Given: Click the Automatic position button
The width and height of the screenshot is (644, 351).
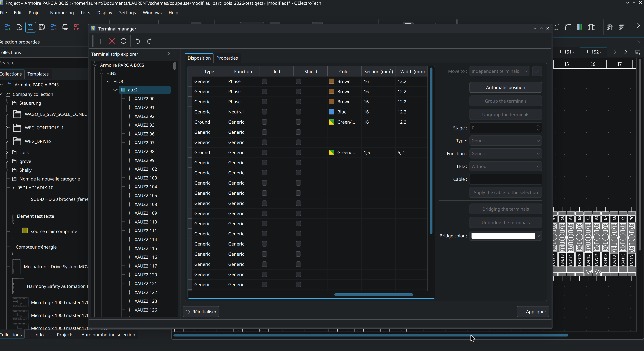Looking at the screenshot, I should click(506, 87).
